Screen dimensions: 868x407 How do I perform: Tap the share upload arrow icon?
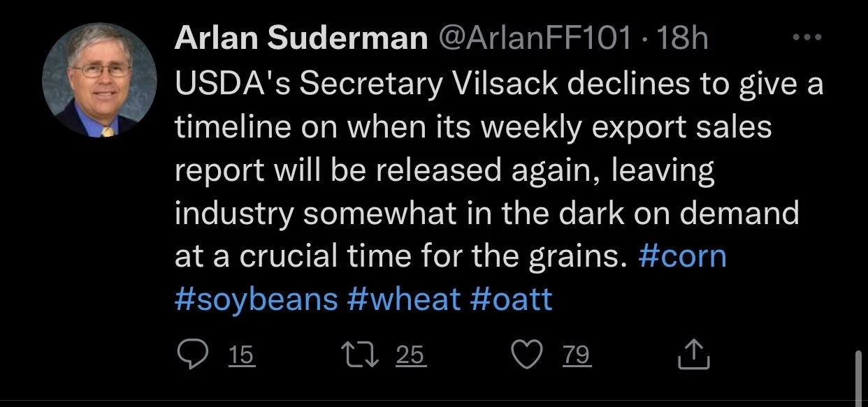coord(693,355)
